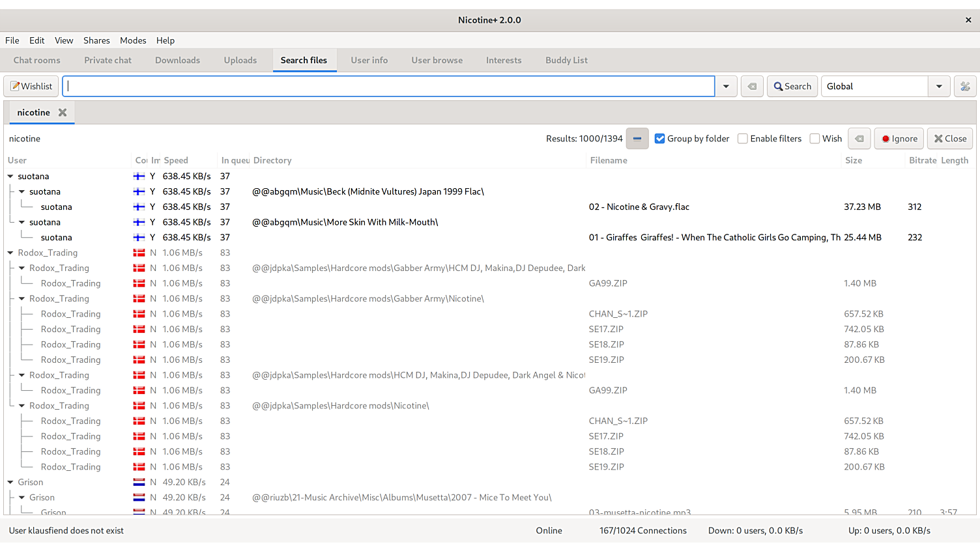
Task: Open the Wishlist window
Action: point(31,87)
